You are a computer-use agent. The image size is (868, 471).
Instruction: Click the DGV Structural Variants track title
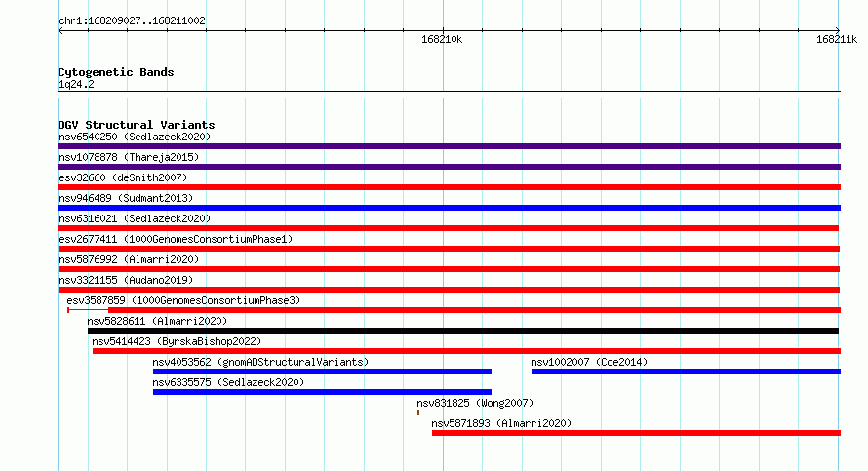pyautogui.click(x=137, y=125)
